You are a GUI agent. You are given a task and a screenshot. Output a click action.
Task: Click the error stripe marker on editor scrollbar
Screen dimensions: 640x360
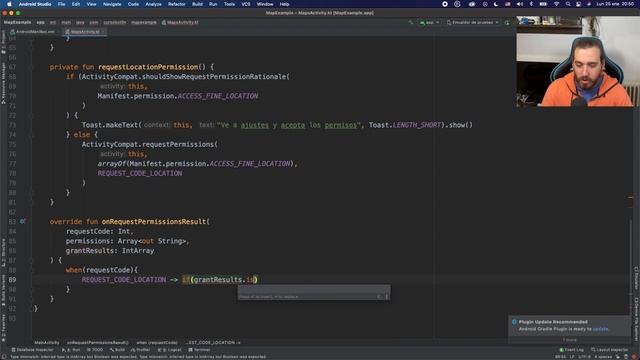[x=631, y=198]
